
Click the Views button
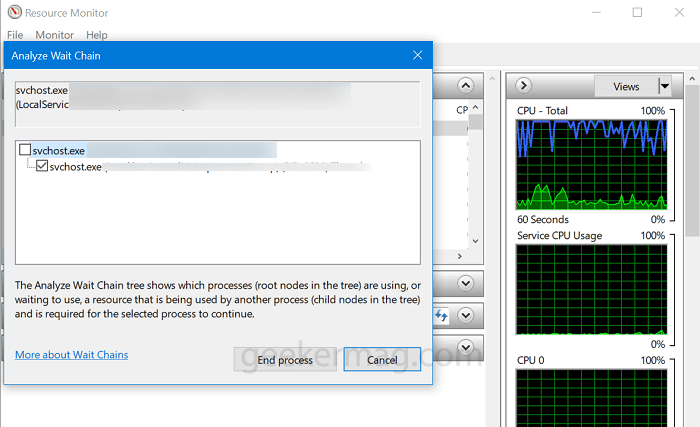pyautogui.click(x=626, y=87)
